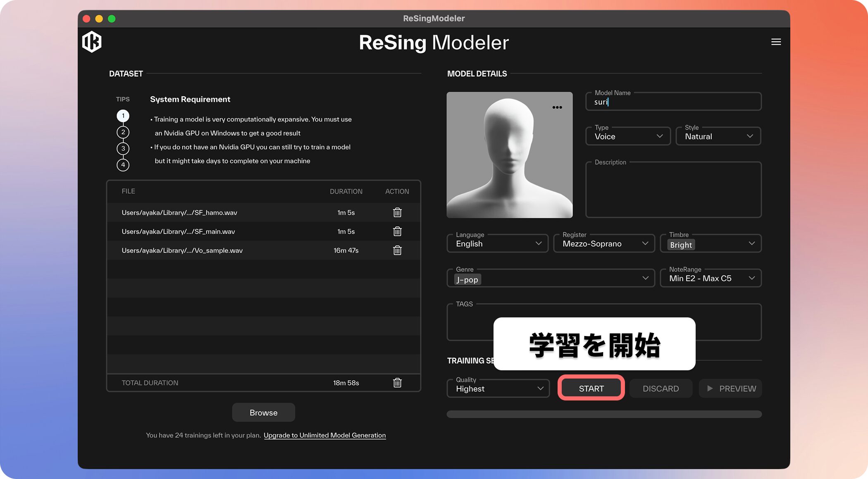Select step 2 in the TIPS stepper
The width and height of the screenshot is (868, 479).
coord(123,132)
